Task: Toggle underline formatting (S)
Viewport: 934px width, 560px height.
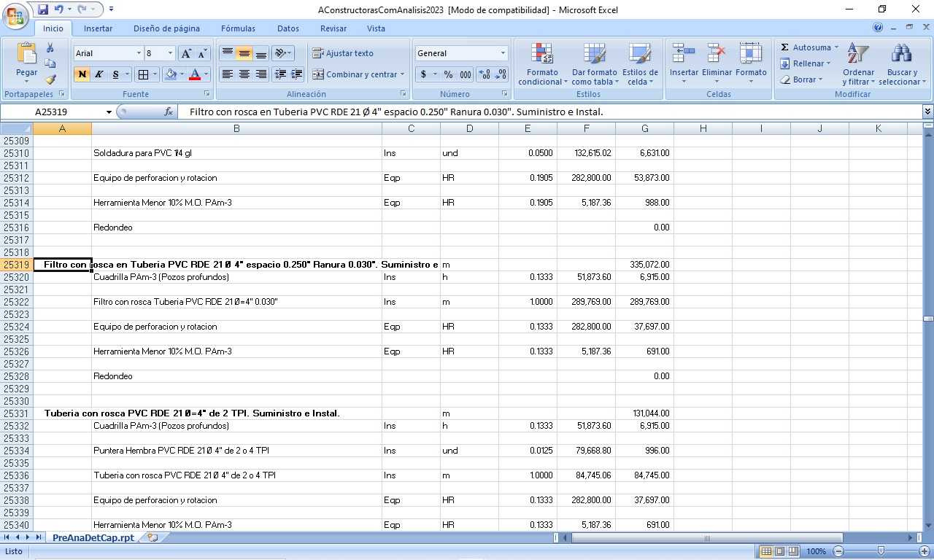Action: point(115,74)
